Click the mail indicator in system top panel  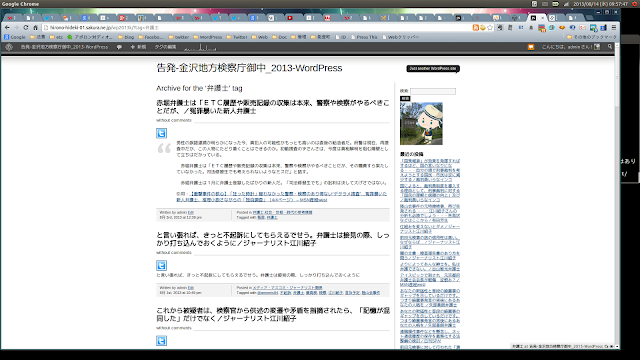click(x=545, y=4)
